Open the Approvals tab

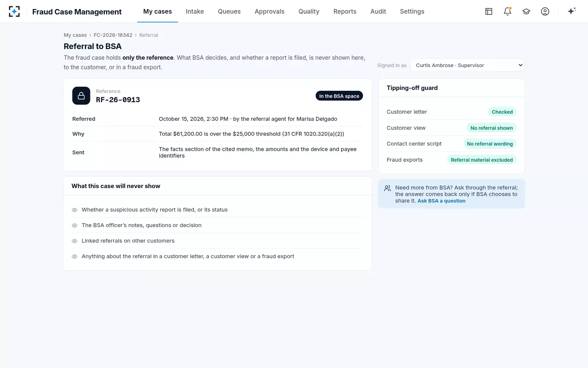point(269,11)
